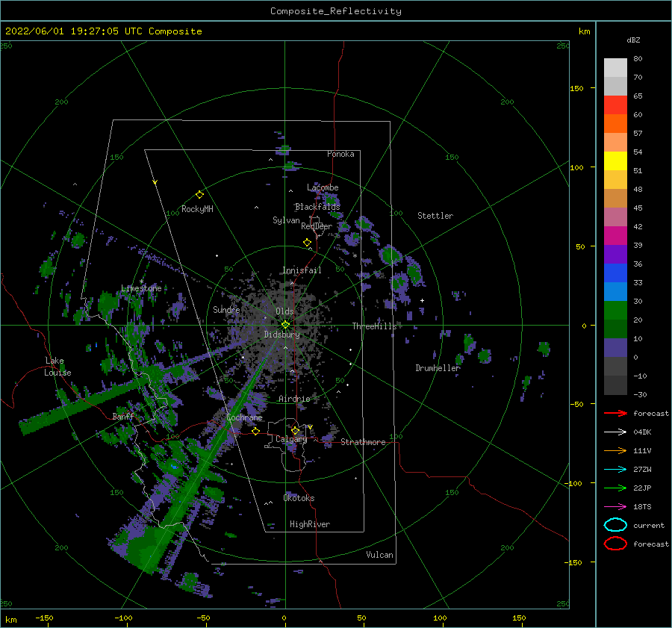Click the Lake Louise label
The image size is (672, 628).
57,367
